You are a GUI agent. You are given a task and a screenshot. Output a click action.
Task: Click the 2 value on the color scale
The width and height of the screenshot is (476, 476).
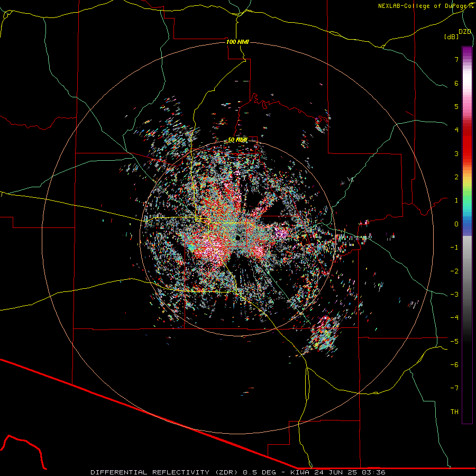[x=456, y=177]
